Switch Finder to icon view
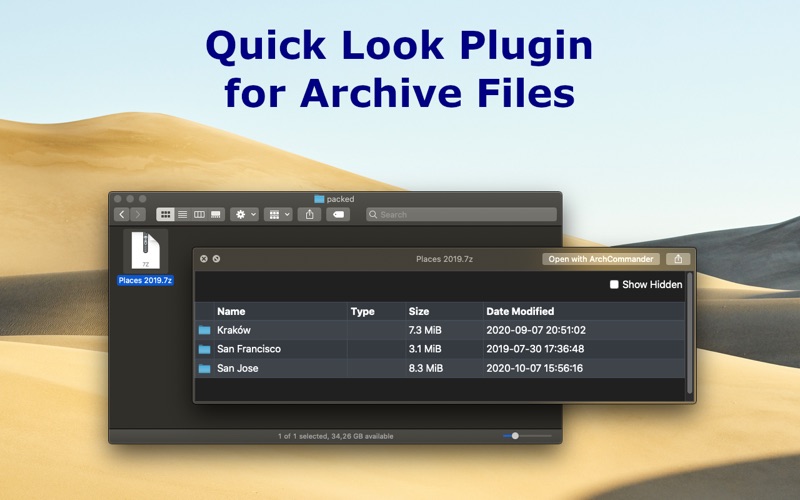The height and width of the screenshot is (500, 800). click(165, 214)
